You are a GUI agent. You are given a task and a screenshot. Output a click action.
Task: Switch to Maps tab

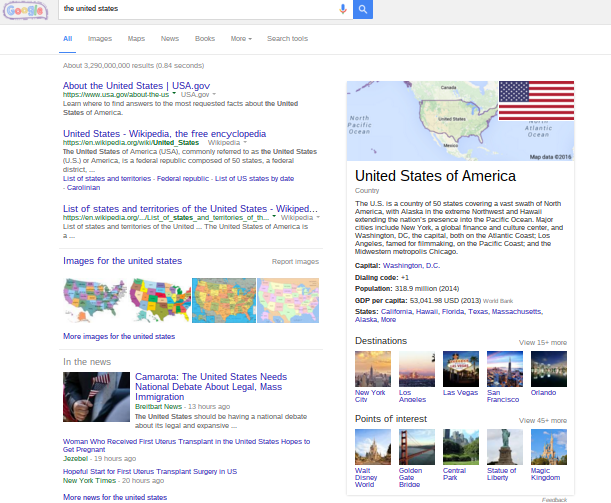coord(136,39)
